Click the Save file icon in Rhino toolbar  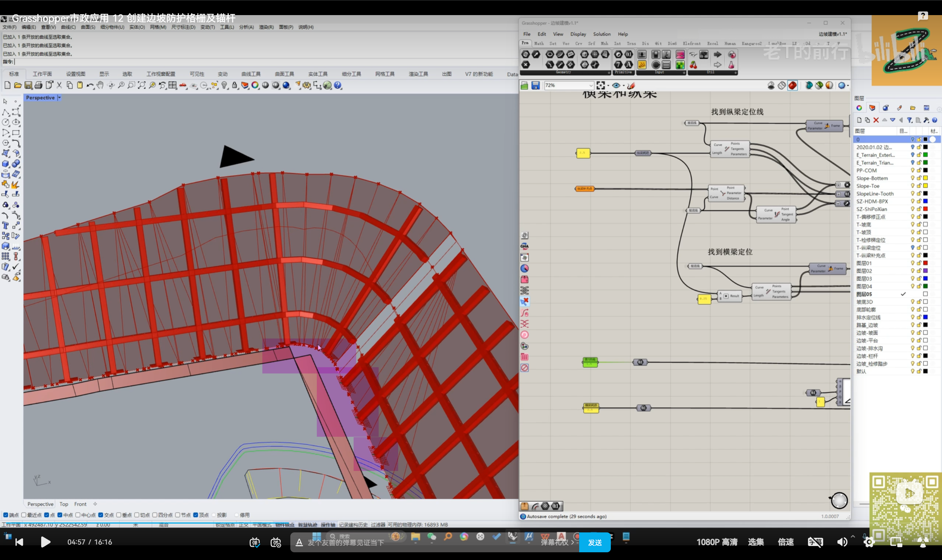tap(28, 85)
